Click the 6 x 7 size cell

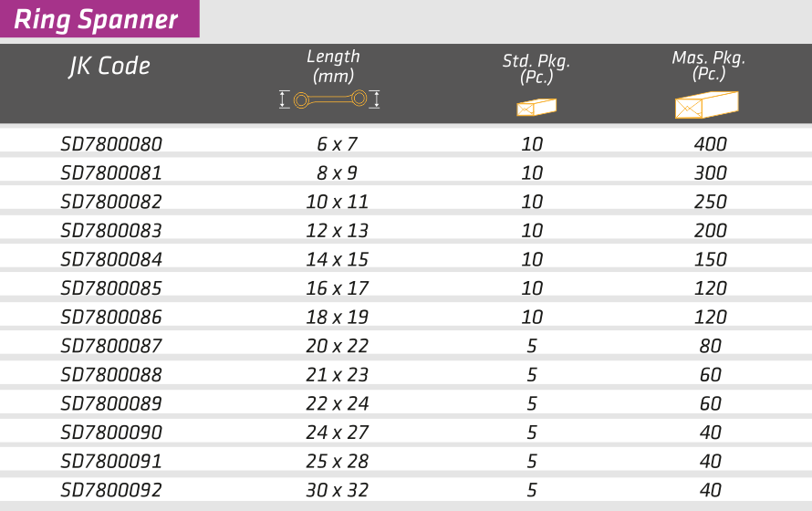pos(337,144)
